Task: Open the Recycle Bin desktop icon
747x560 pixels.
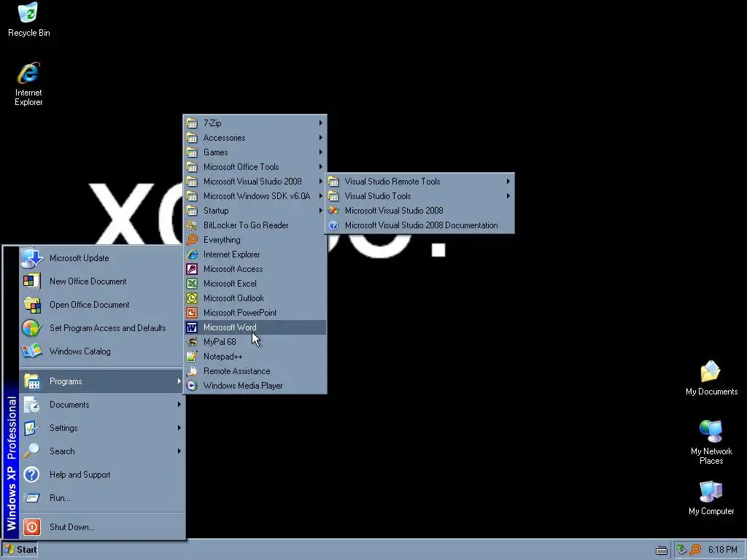Action: [x=28, y=20]
